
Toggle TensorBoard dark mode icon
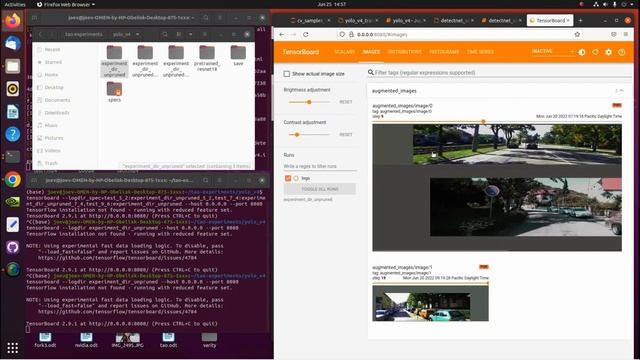pyautogui.click(x=582, y=52)
